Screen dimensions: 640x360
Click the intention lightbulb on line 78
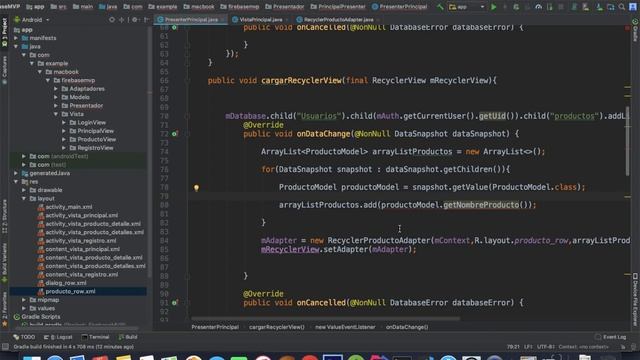196,188
